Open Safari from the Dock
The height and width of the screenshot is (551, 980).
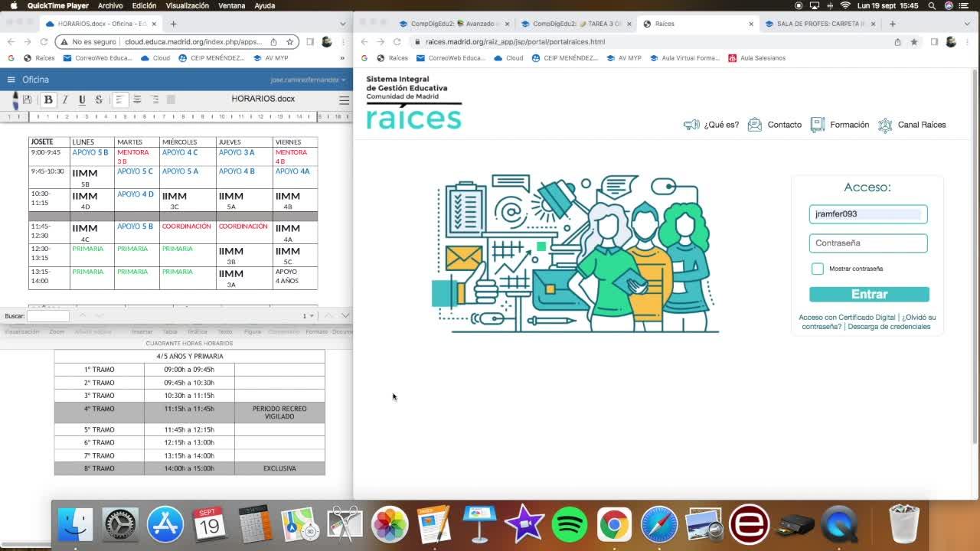click(x=658, y=525)
